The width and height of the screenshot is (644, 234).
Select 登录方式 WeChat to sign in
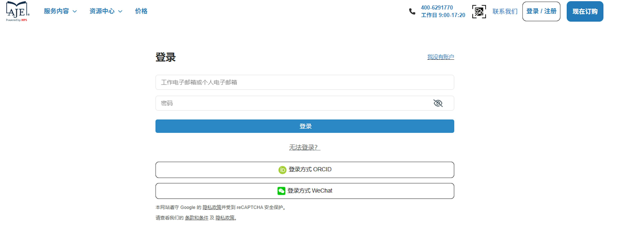pyautogui.click(x=305, y=191)
